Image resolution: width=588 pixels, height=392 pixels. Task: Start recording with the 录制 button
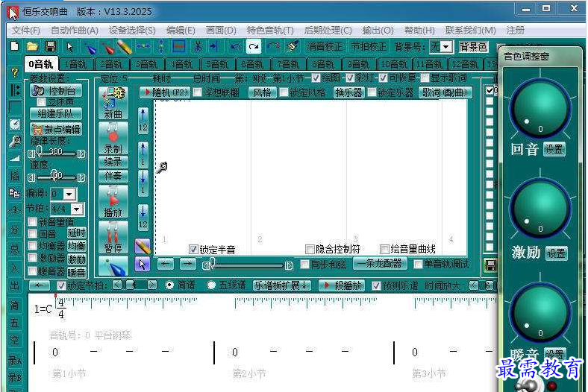pyautogui.click(x=113, y=139)
